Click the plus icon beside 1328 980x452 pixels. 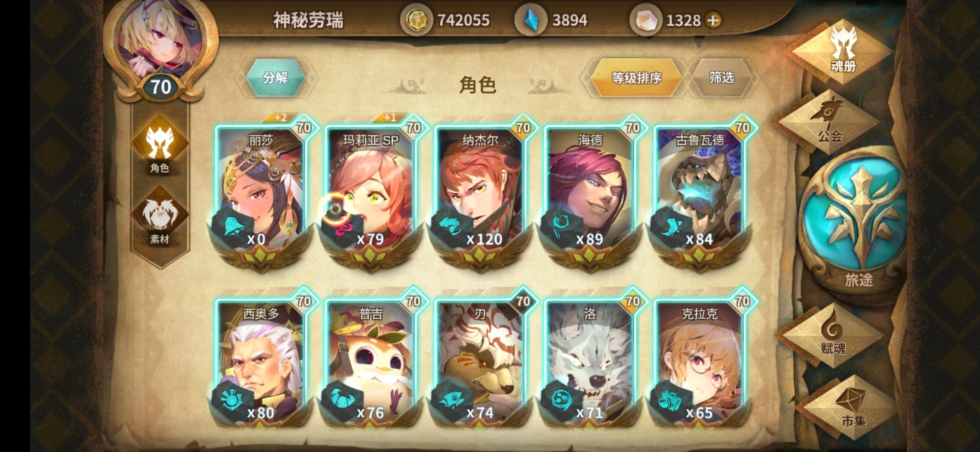714,20
